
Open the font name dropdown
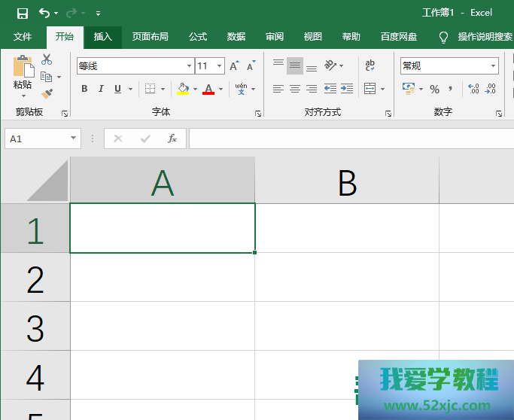(x=189, y=66)
